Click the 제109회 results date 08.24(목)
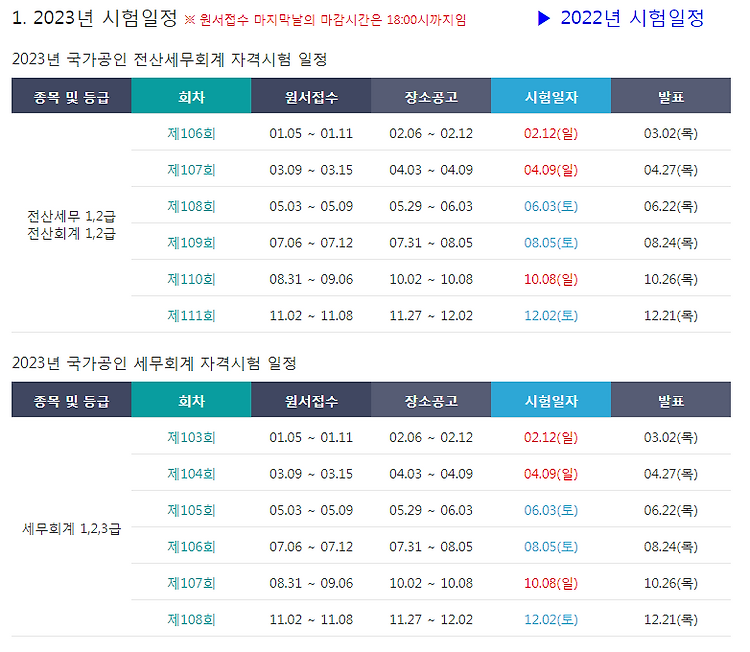Screen dimensions: 750x652 click(671, 243)
